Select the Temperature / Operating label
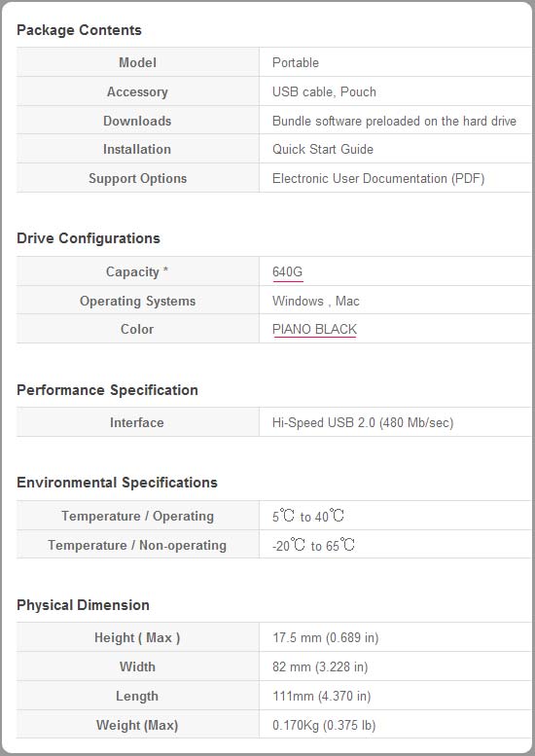The image size is (535, 756). tap(137, 516)
